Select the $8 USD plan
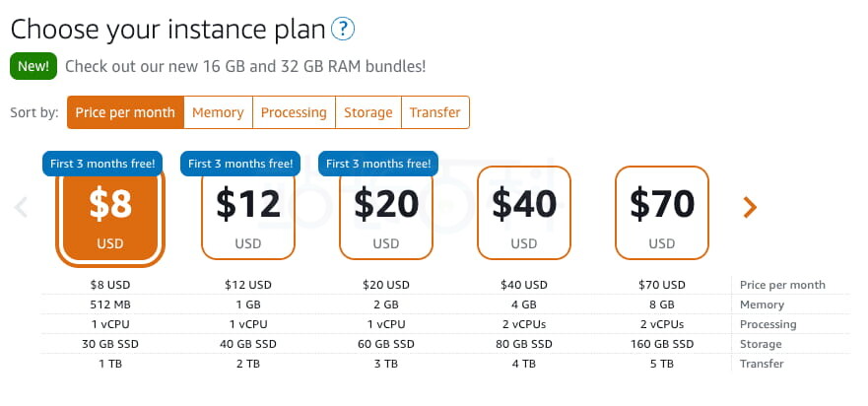This screenshot has width=868, height=406. pos(110,215)
